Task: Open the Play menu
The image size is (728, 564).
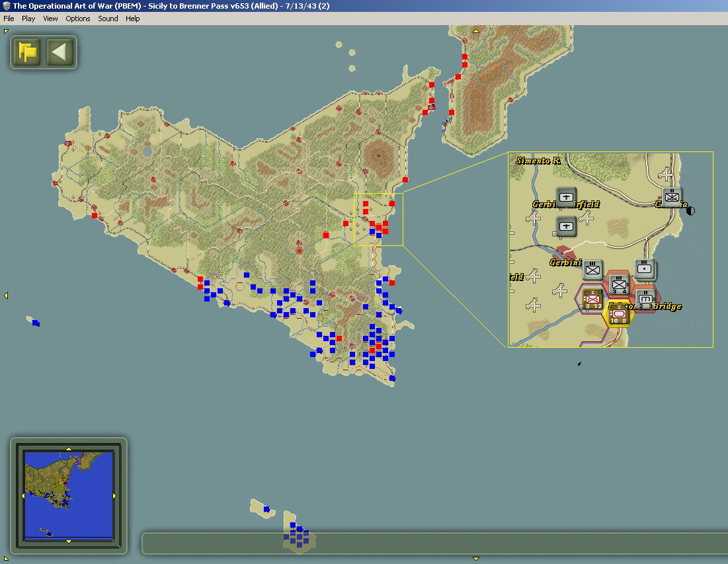Action: coord(28,19)
